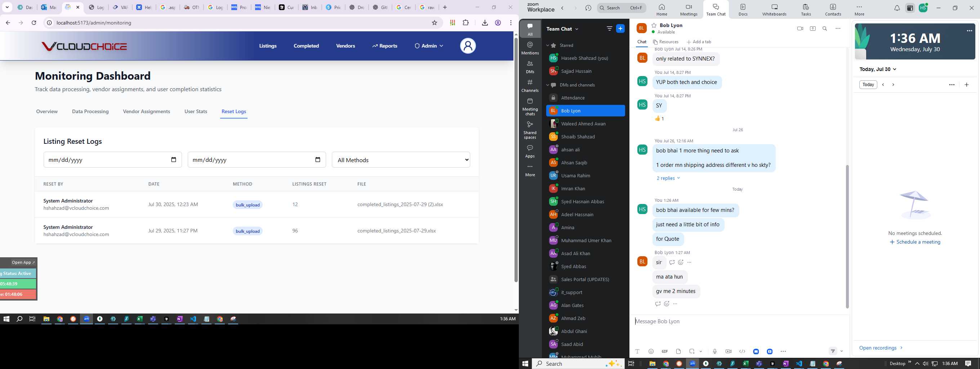The image size is (980, 369).
Task: Open the User Stats tab
Action: coord(196,111)
